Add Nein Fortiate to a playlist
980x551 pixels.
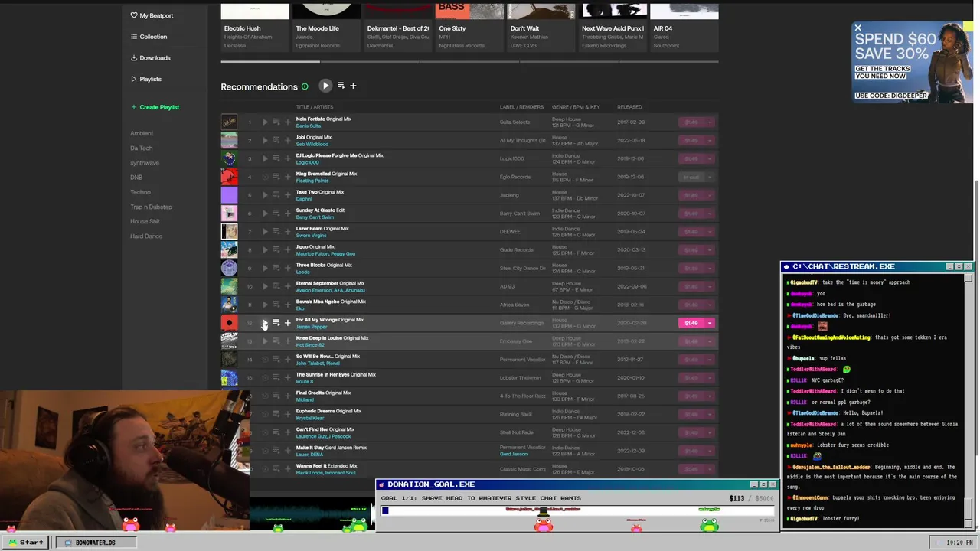point(288,122)
